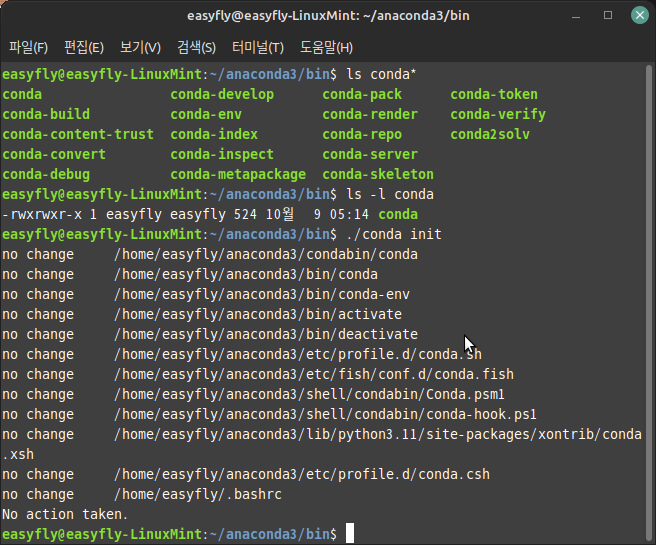
Task: Open the 도움말(H) menu
Action: click(x=326, y=47)
